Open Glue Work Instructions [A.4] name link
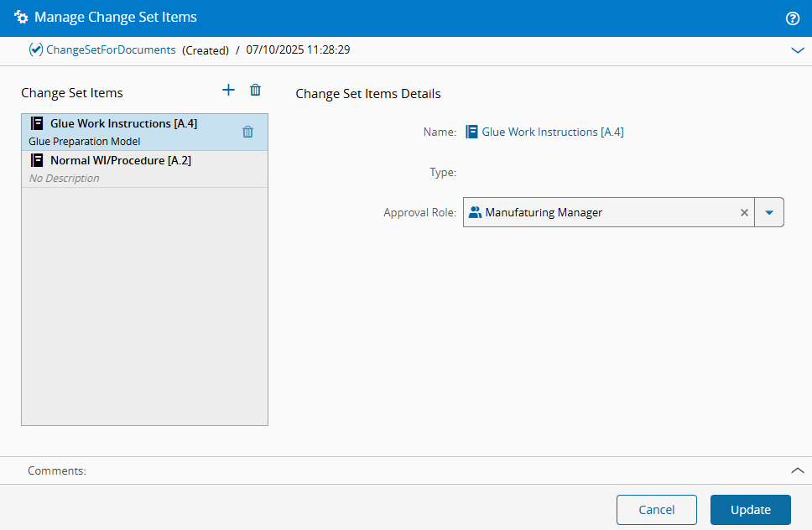Viewport: 812px width, 530px height. coord(552,132)
